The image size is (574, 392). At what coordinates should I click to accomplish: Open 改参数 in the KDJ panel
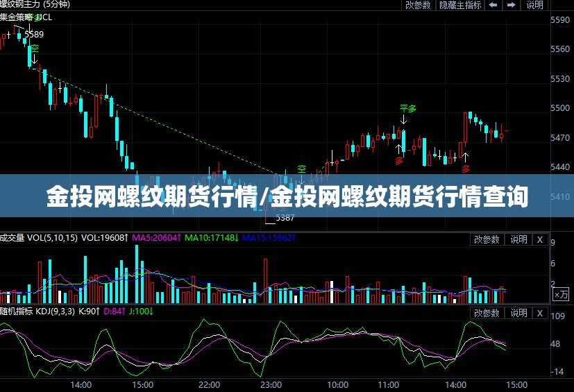[x=487, y=313]
